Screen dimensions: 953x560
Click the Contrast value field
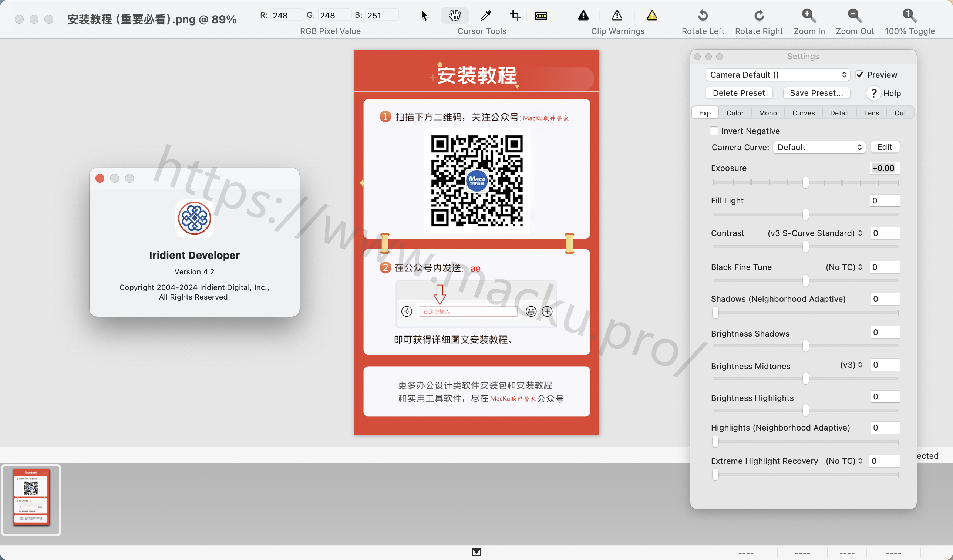coord(884,233)
